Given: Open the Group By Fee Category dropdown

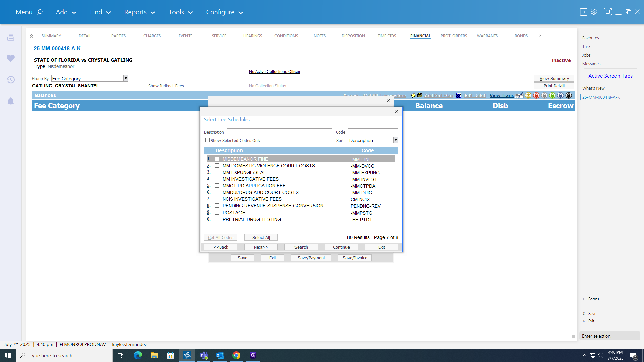Looking at the screenshot, I should coord(126,78).
